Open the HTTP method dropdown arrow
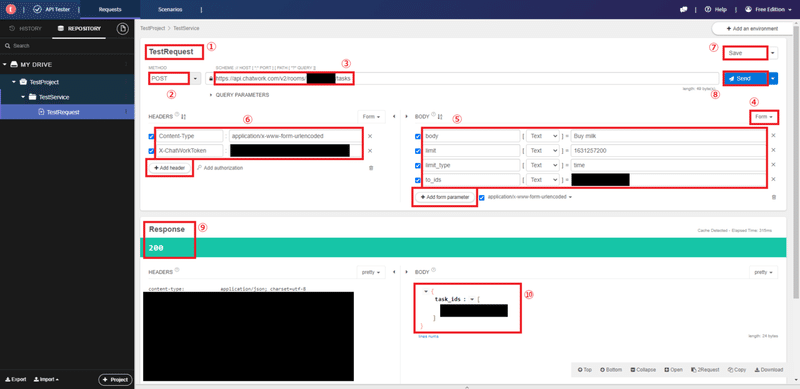This screenshot has width=800, height=389. pyautogui.click(x=196, y=79)
